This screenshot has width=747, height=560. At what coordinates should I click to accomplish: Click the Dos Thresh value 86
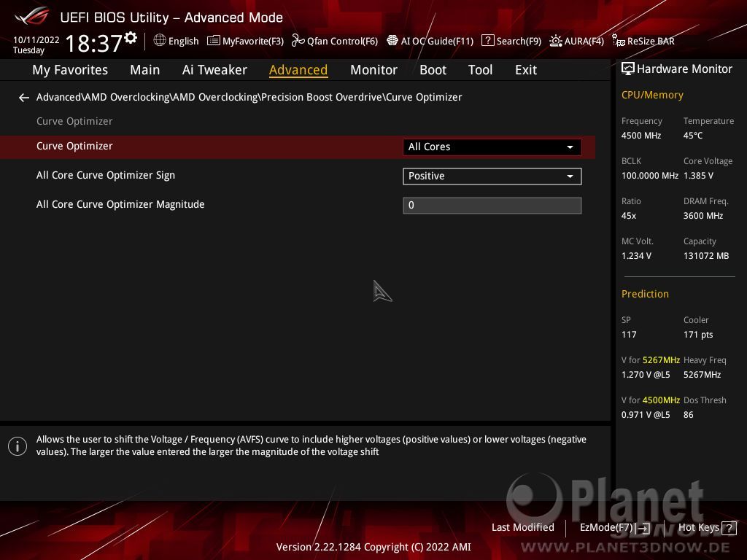689,415
